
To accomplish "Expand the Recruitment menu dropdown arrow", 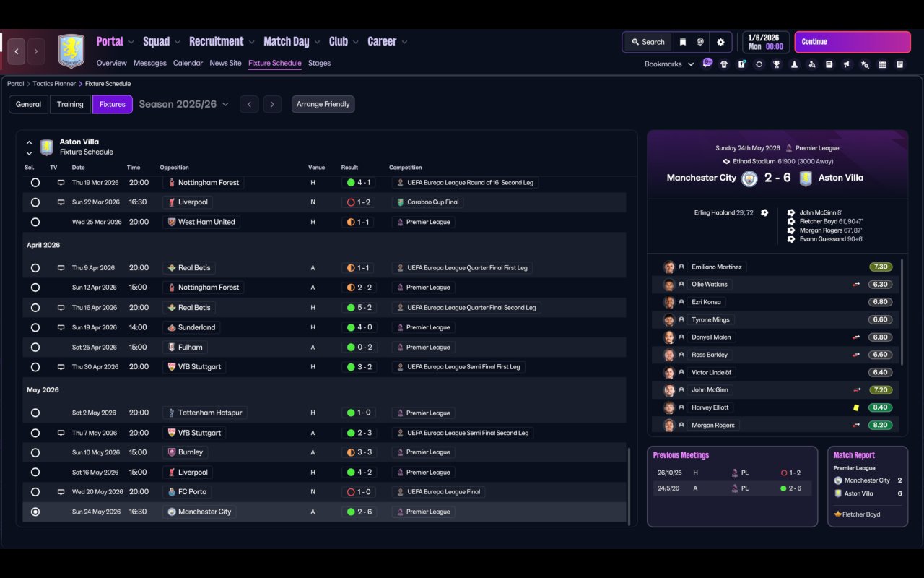I will coord(251,42).
